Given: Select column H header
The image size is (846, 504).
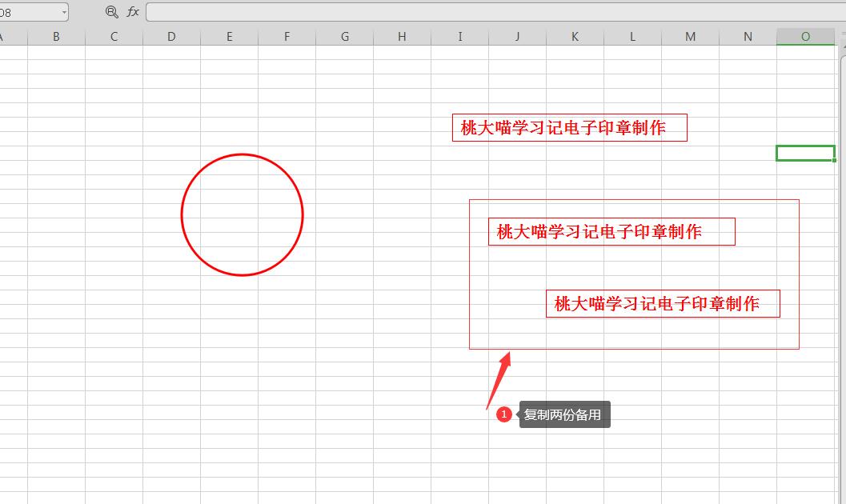Looking at the screenshot, I should [x=402, y=37].
